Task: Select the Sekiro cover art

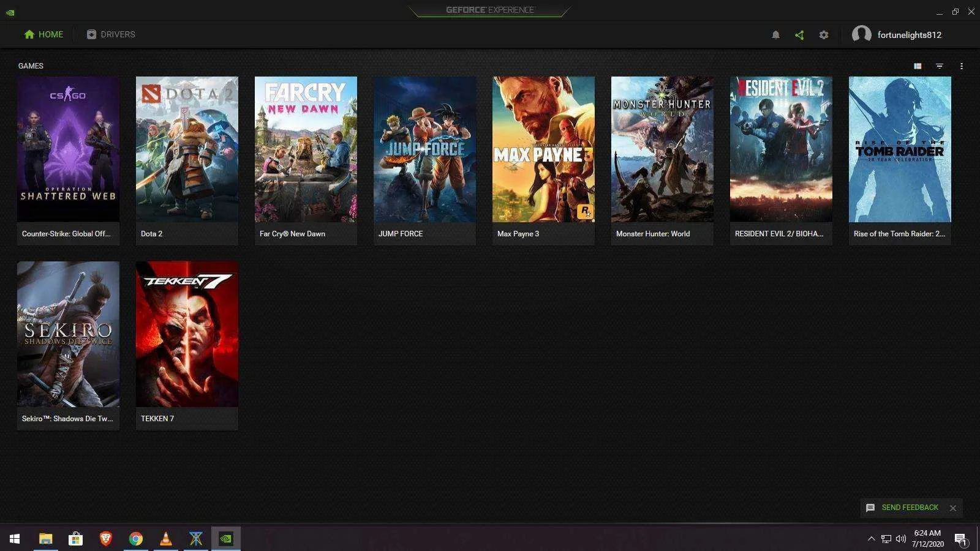Action: point(68,334)
